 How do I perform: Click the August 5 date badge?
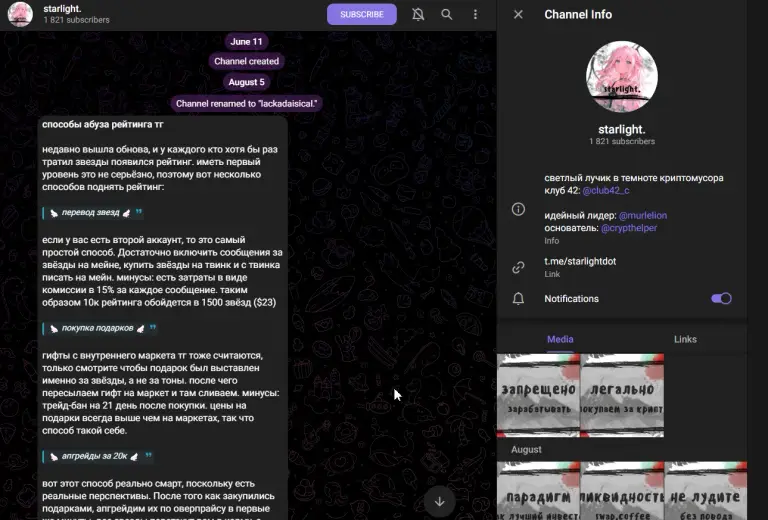tap(246, 82)
